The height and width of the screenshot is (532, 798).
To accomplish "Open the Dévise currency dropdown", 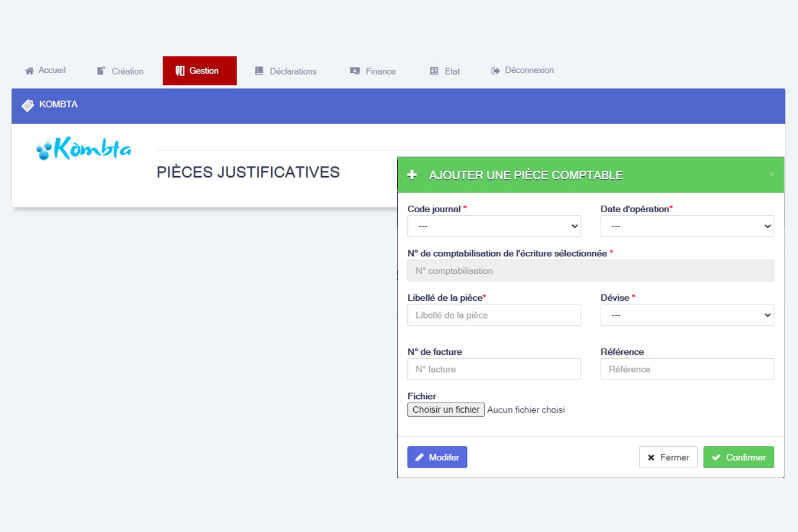I will pyautogui.click(x=687, y=315).
